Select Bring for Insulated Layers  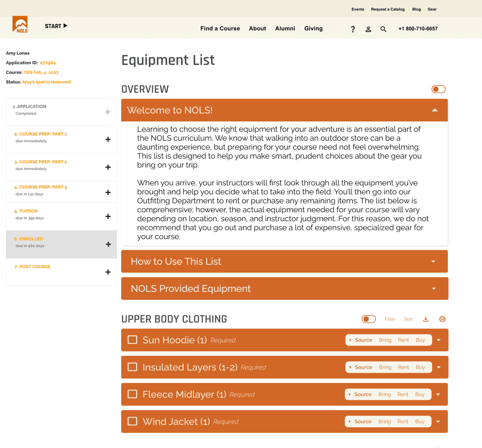(x=385, y=367)
